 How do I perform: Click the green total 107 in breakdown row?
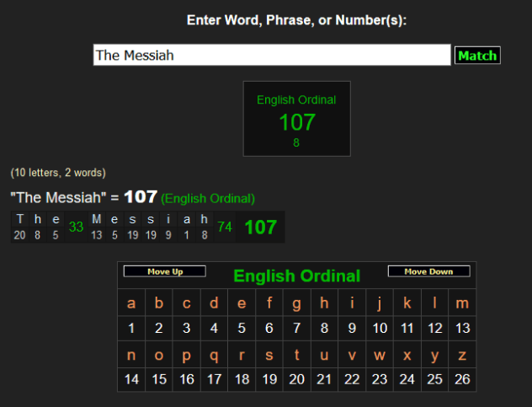point(260,228)
